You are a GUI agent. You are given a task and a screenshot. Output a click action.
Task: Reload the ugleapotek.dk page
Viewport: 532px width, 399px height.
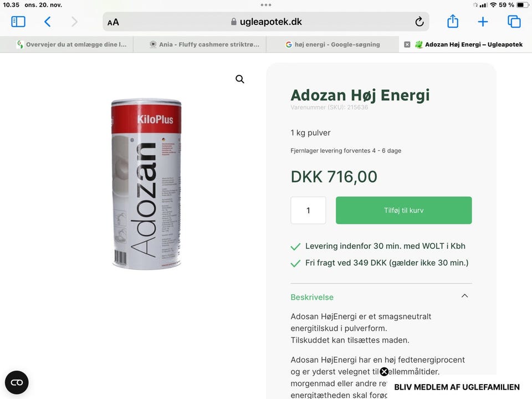pyautogui.click(x=420, y=22)
